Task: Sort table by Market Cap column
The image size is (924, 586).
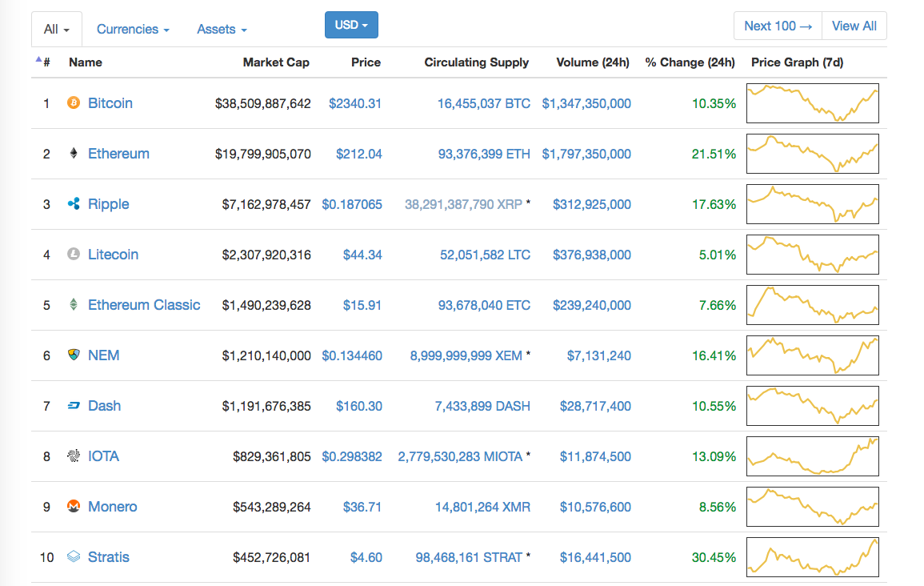Action: click(x=276, y=62)
